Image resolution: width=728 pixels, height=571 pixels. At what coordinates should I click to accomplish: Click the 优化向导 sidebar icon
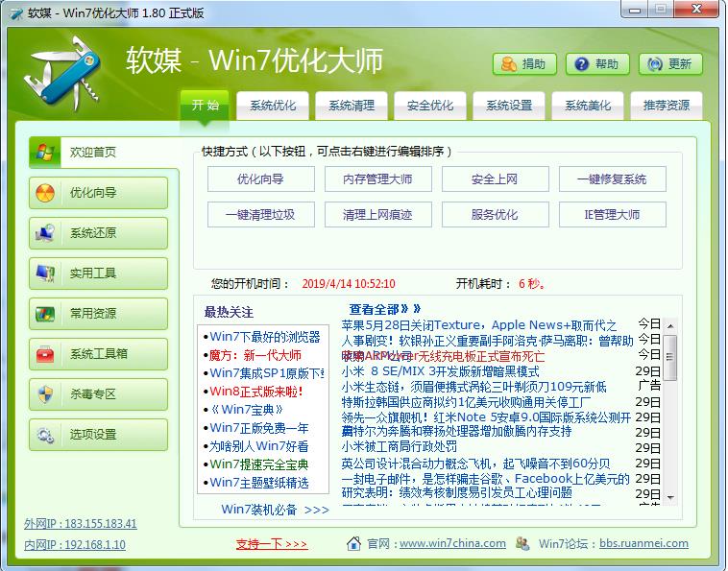(x=45, y=193)
